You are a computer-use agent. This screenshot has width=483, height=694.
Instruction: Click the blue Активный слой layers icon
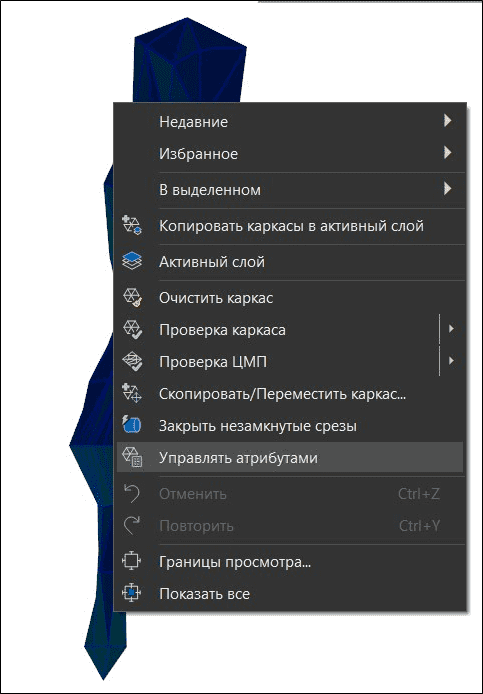[x=131, y=261]
